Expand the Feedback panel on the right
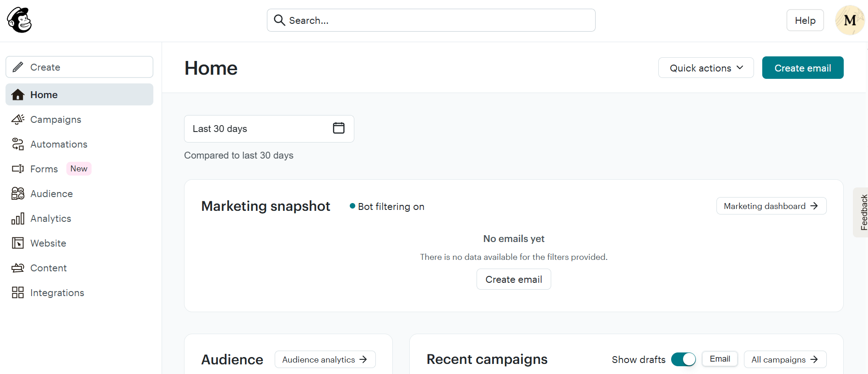This screenshot has width=868, height=374. [x=863, y=212]
